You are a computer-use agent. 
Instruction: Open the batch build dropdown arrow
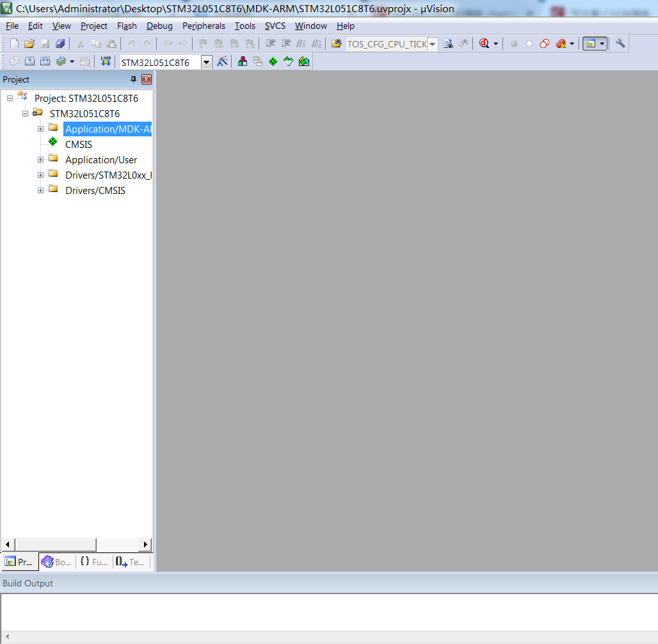click(72, 61)
